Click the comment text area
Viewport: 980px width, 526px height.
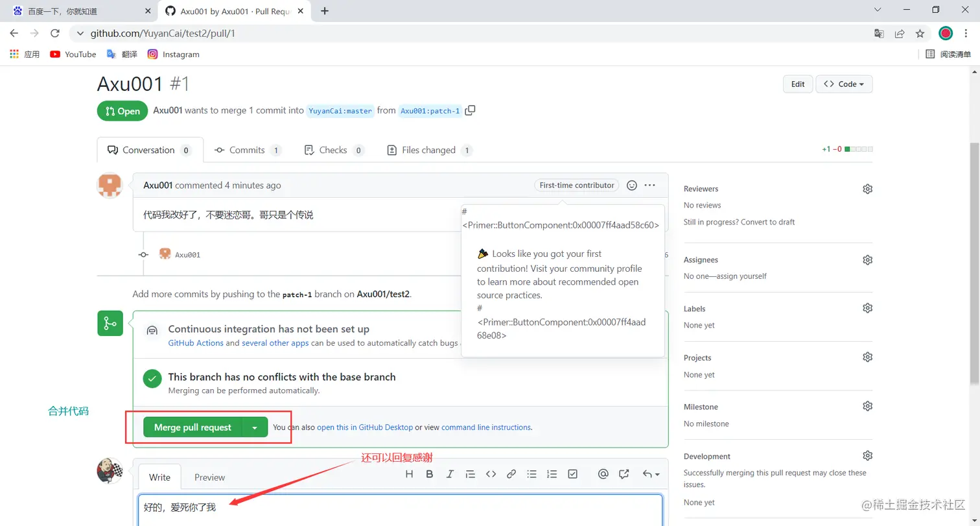tap(401, 510)
